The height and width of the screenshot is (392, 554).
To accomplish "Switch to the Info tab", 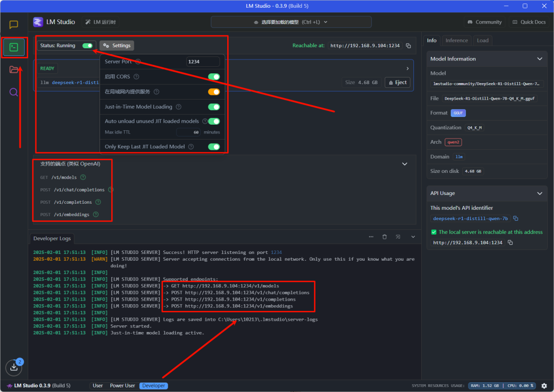I will [x=431, y=41].
